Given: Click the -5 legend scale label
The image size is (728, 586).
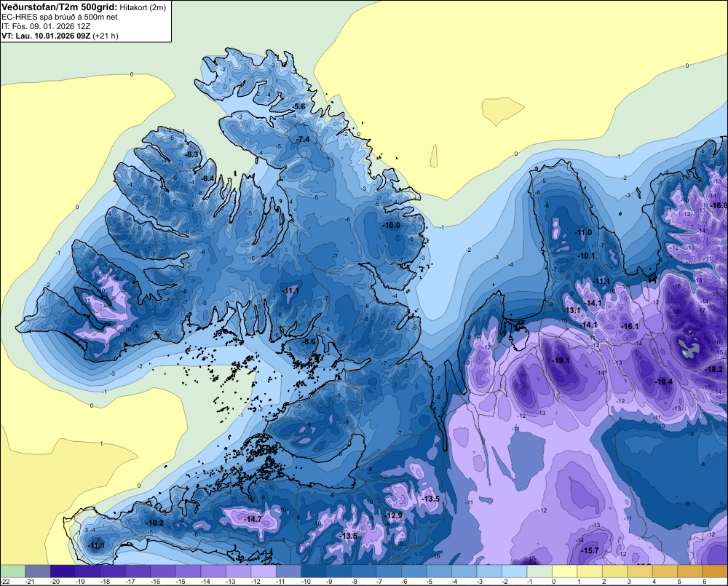Looking at the screenshot, I should (429, 582).
